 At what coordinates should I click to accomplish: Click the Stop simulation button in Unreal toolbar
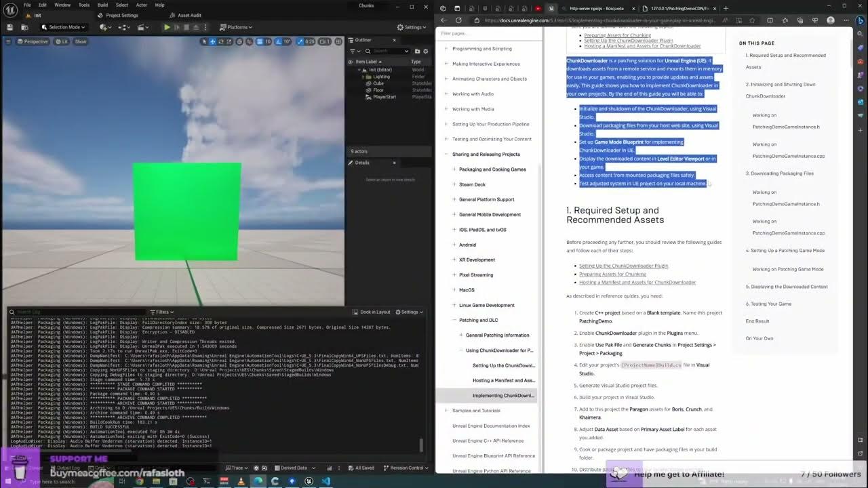(186, 27)
